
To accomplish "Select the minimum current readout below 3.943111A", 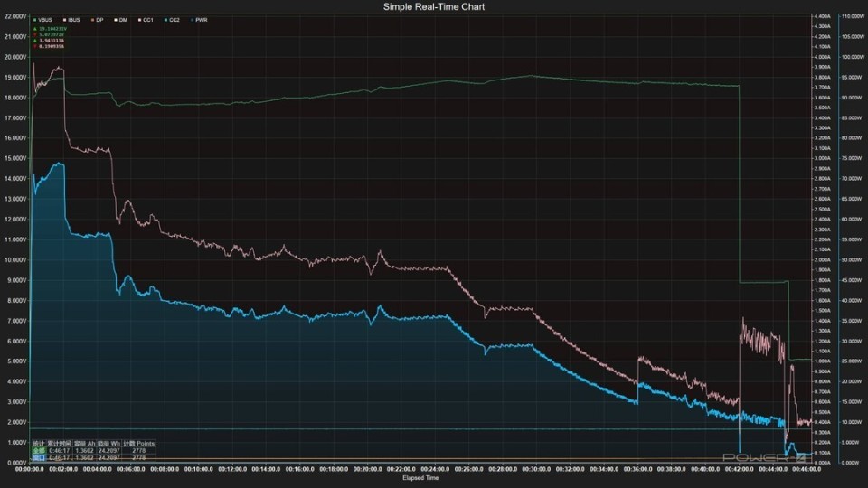I will tap(52, 46).
